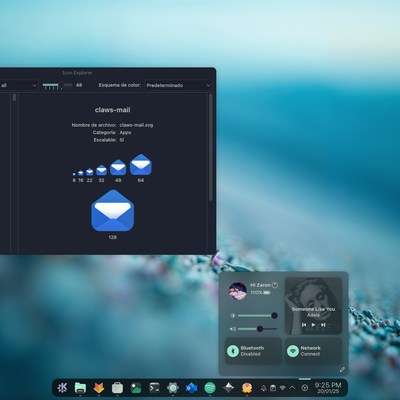Viewport: 400px width, 400px height.
Task: Click the pencil edit icon in control panel
Action: [x=342, y=369]
